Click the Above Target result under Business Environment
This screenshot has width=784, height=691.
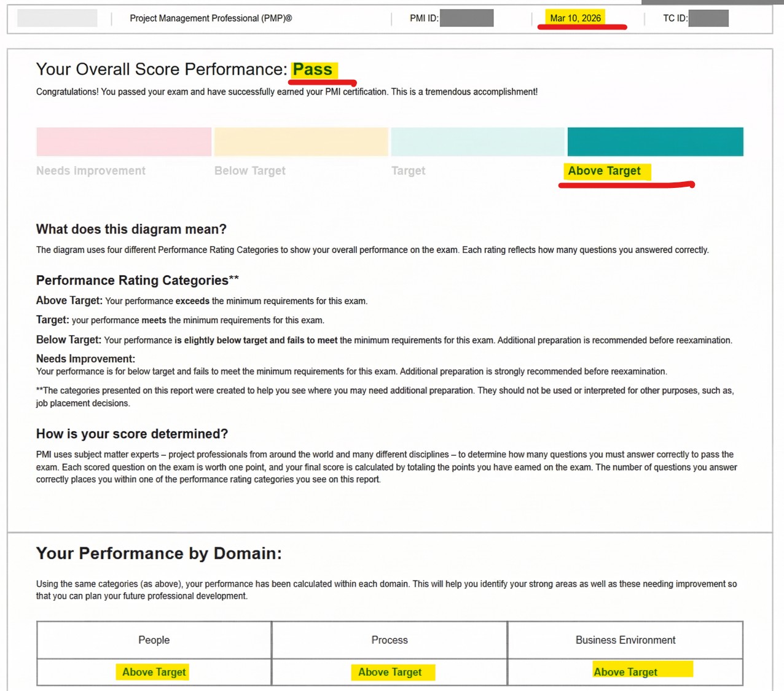[x=625, y=672]
